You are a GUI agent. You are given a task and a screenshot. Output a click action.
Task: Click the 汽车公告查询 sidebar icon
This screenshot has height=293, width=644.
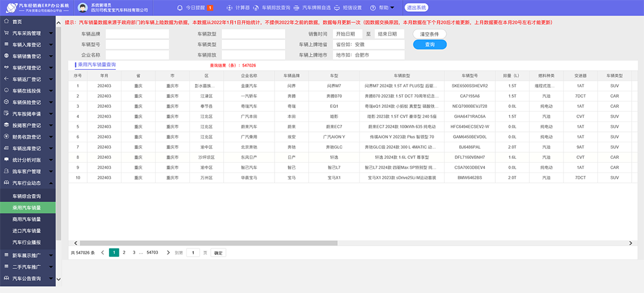coord(6,278)
